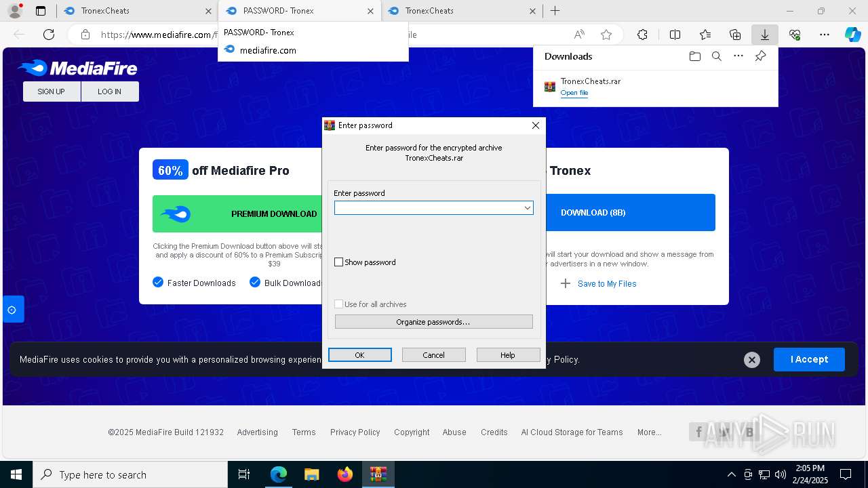Screen dimensions: 868x488
Task: Open the blue side widget icon
Action: click(12, 310)
